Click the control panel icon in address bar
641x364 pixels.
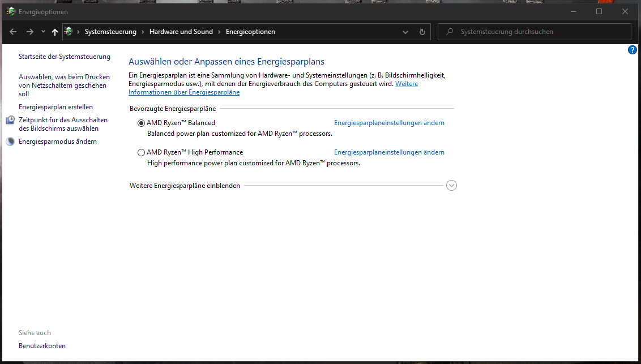coord(69,32)
